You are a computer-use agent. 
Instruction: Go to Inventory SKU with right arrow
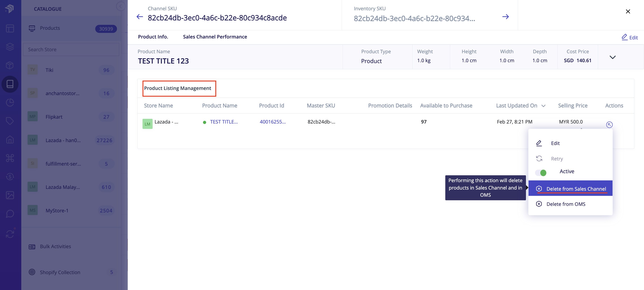506,17
